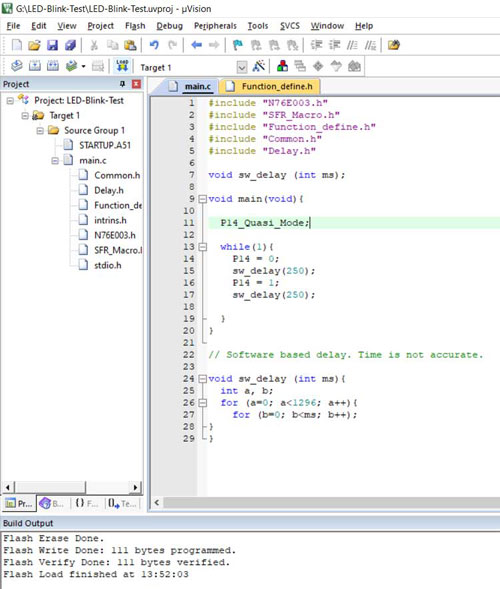Select Delay.h in the project tree
The width and height of the screenshot is (500, 589).
[109, 190]
